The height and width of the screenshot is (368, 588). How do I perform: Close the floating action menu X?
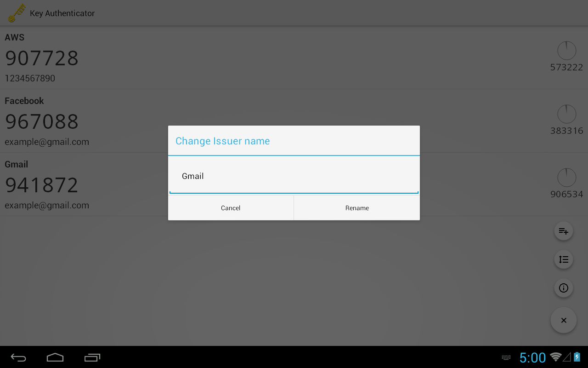pos(564,320)
